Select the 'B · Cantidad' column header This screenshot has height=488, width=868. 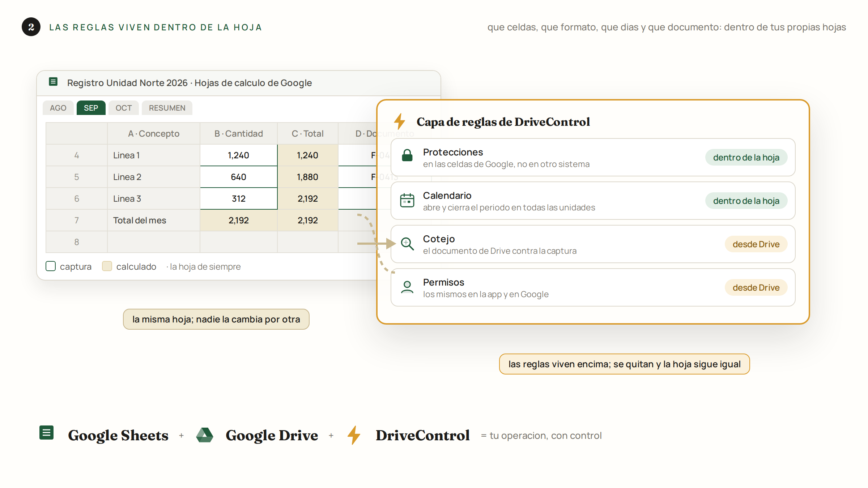tap(239, 133)
